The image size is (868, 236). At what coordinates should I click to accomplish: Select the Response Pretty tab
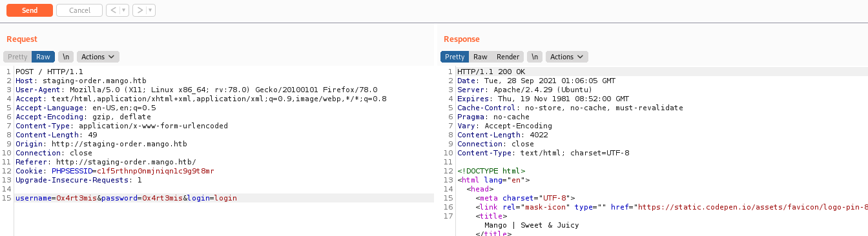pos(455,57)
